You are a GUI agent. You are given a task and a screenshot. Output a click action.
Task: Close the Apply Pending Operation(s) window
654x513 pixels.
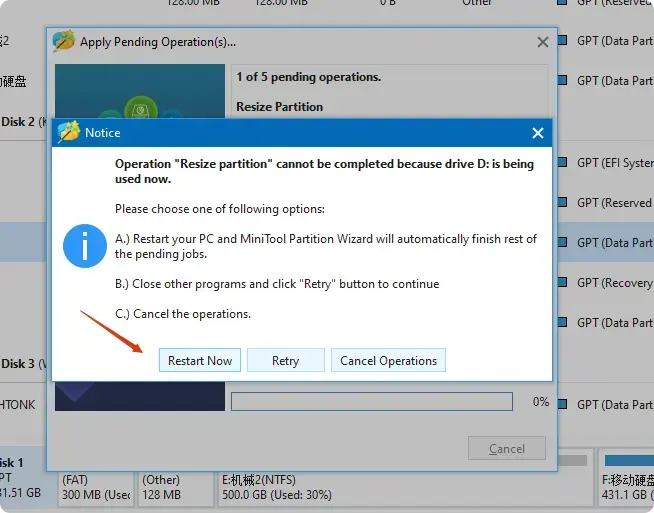coord(543,42)
